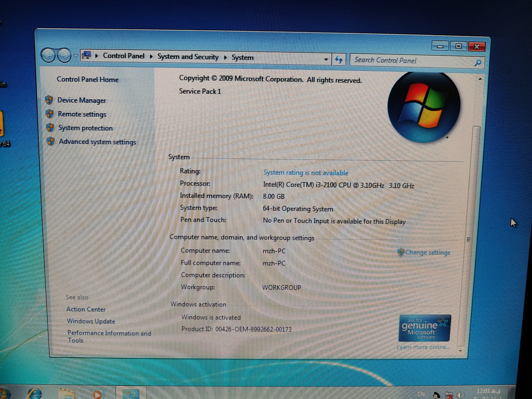Screen dimensions: 532x399
Task: Open Windows Update link
Action: (x=91, y=321)
